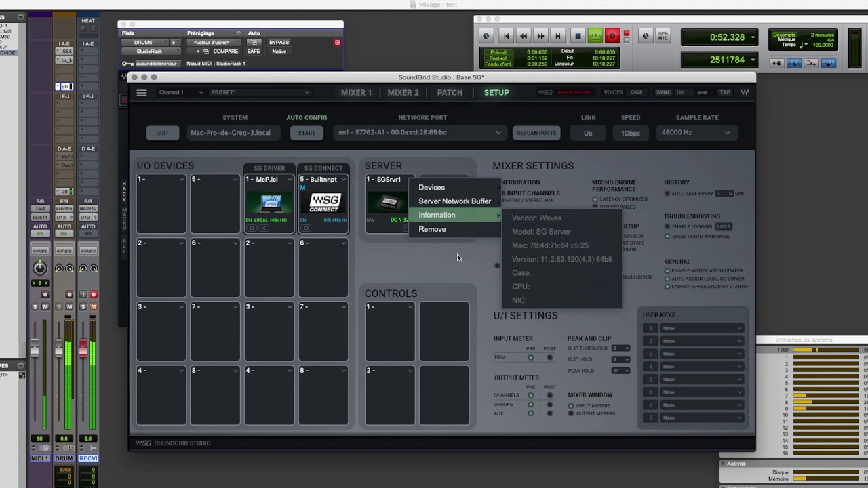Toggle Show Patch Warnings option

click(x=667, y=236)
